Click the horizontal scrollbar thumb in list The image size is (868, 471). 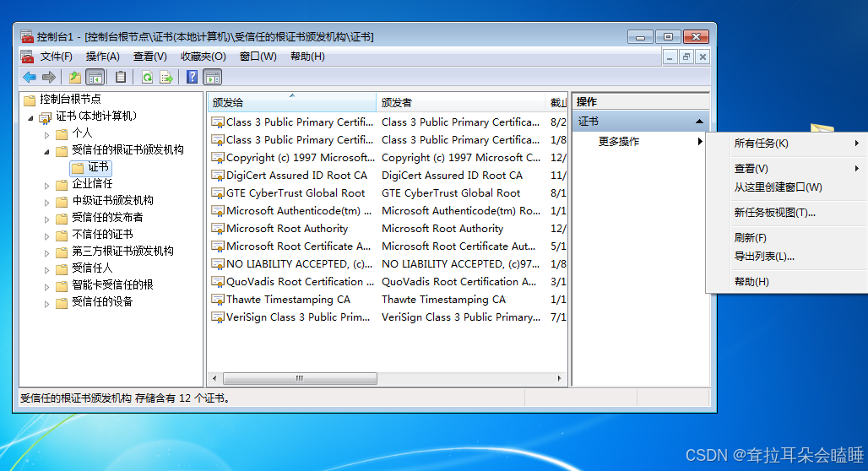[300, 378]
